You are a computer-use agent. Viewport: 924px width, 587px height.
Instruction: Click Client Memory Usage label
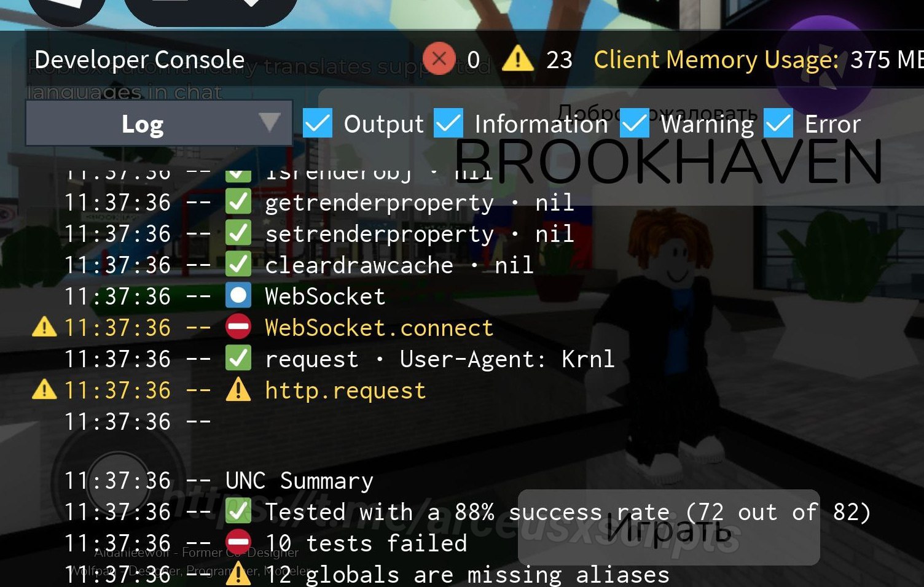click(716, 60)
